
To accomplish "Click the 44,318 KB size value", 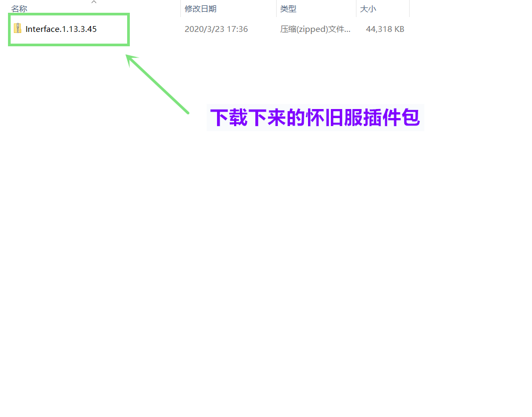I will click(385, 29).
